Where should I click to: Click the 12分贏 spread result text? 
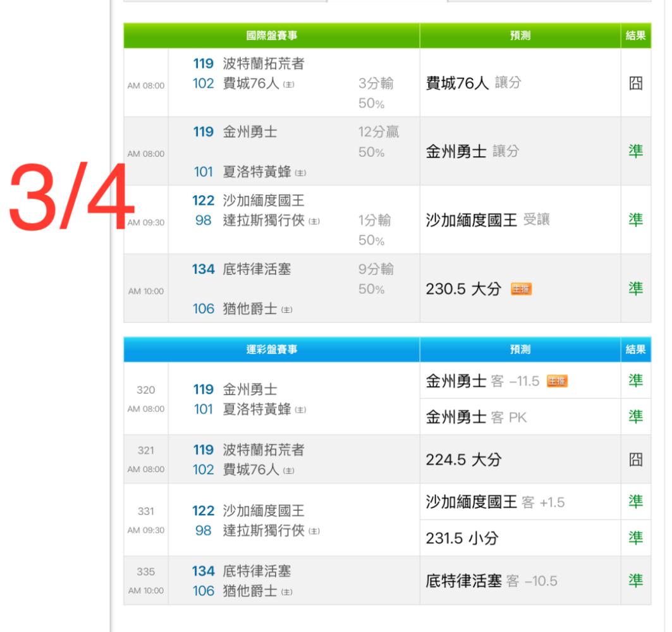tap(379, 132)
